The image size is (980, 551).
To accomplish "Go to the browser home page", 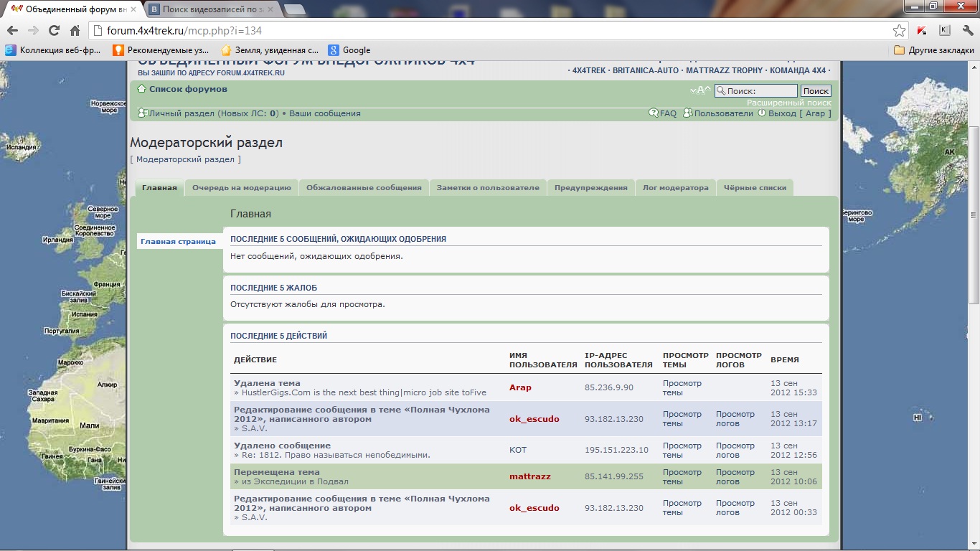I will tap(75, 31).
